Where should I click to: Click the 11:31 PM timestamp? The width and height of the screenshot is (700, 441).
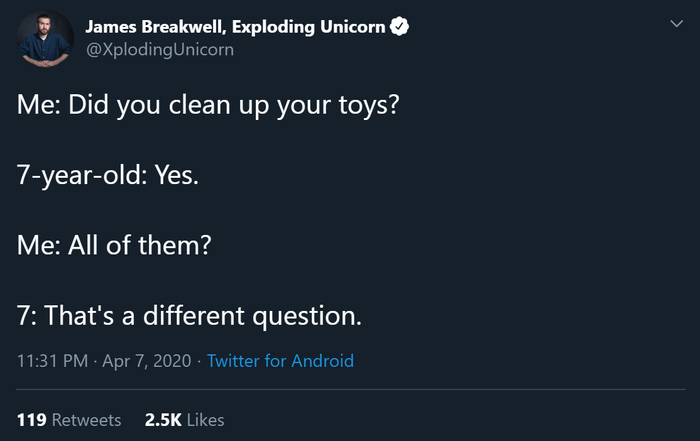(53, 361)
